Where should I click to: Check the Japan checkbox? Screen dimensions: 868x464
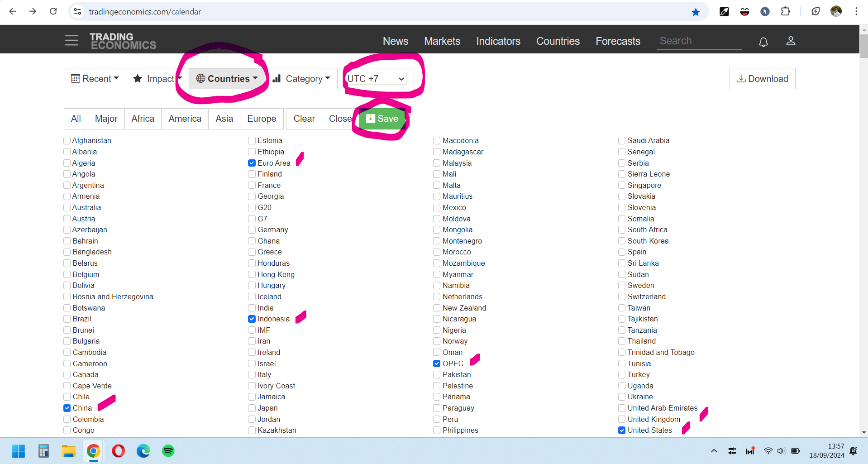pyautogui.click(x=252, y=408)
